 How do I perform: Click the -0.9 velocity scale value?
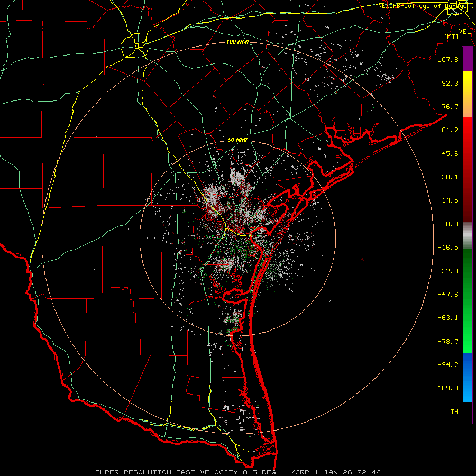point(450,224)
